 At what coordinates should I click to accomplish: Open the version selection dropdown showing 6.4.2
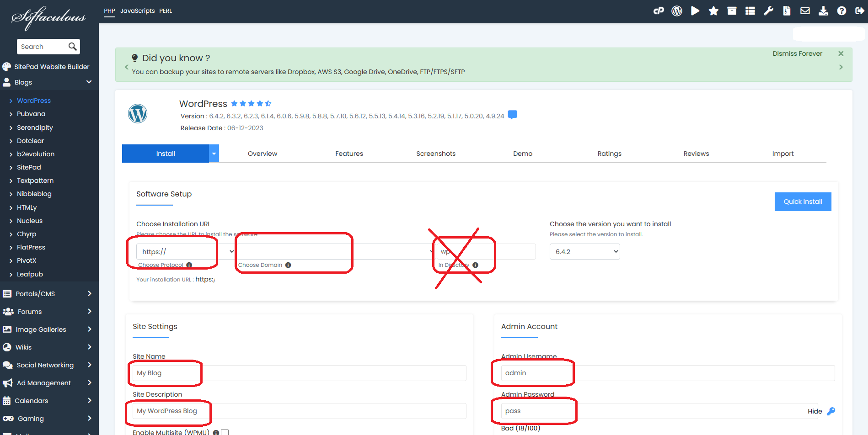click(584, 251)
